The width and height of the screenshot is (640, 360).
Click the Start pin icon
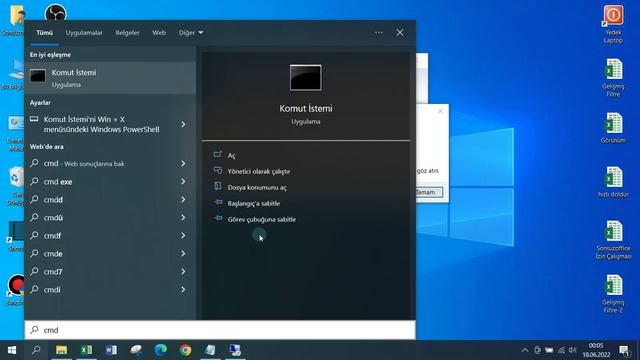pyautogui.click(x=218, y=202)
